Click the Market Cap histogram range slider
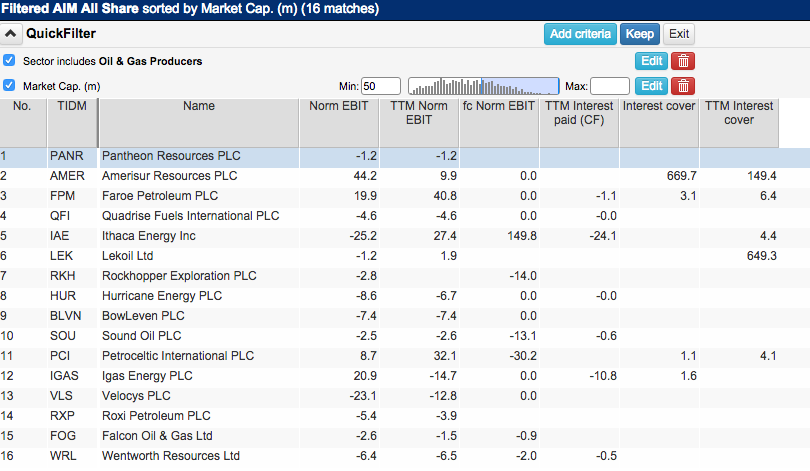This screenshot has width=810, height=471. [x=484, y=86]
